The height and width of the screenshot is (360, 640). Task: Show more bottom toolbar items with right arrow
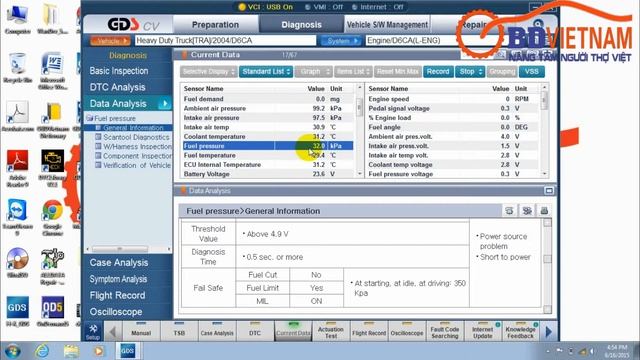click(x=549, y=332)
